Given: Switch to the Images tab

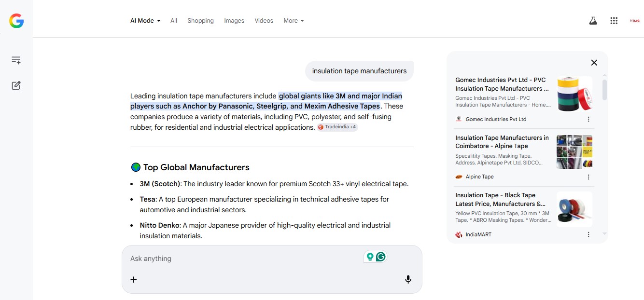Looking at the screenshot, I should [x=234, y=21].
